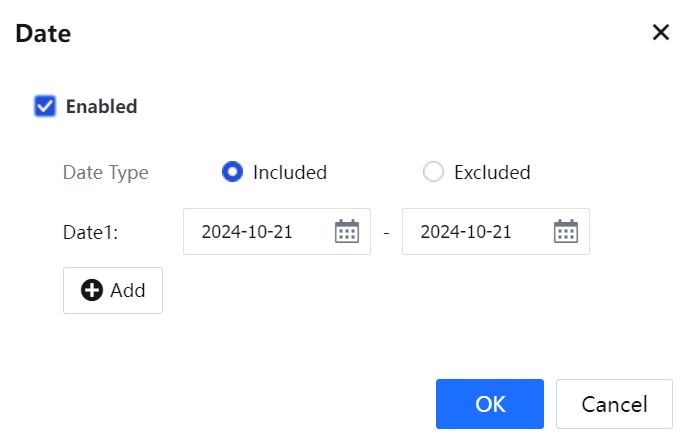Click the dash separator between date fields
Image resolution: width=683 pixels, height=434 pixels.
(x=386, y=232)
